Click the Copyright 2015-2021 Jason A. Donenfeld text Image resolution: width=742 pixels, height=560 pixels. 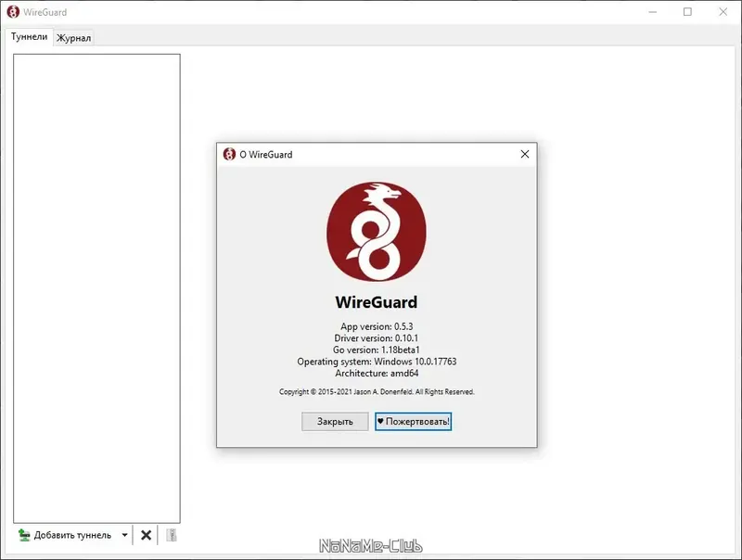coord(377,391)
